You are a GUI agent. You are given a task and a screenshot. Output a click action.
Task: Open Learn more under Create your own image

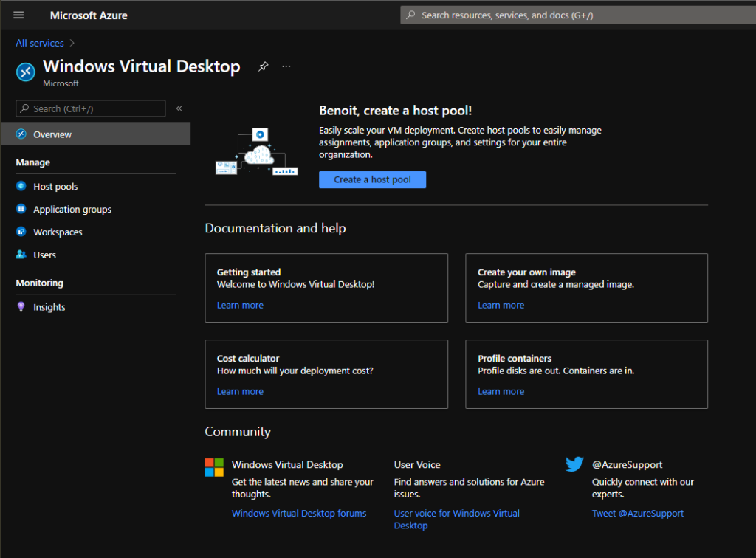click(x=501, y=305)
